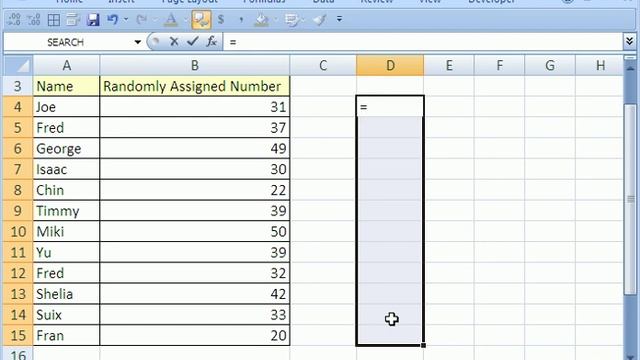The image size is (640, 360).
Task: Open Customize Quick Access Toolbar dropdown
Action: tap(339, 19)
